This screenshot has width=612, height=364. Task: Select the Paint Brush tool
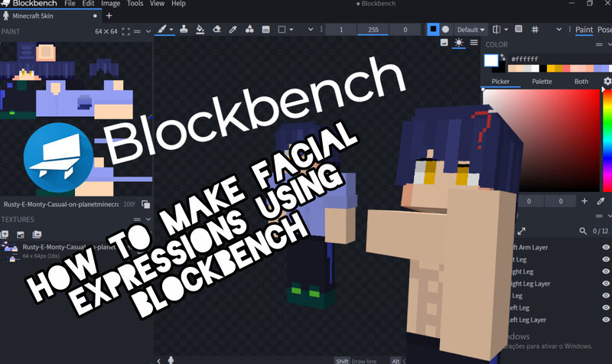pos(162,29)
